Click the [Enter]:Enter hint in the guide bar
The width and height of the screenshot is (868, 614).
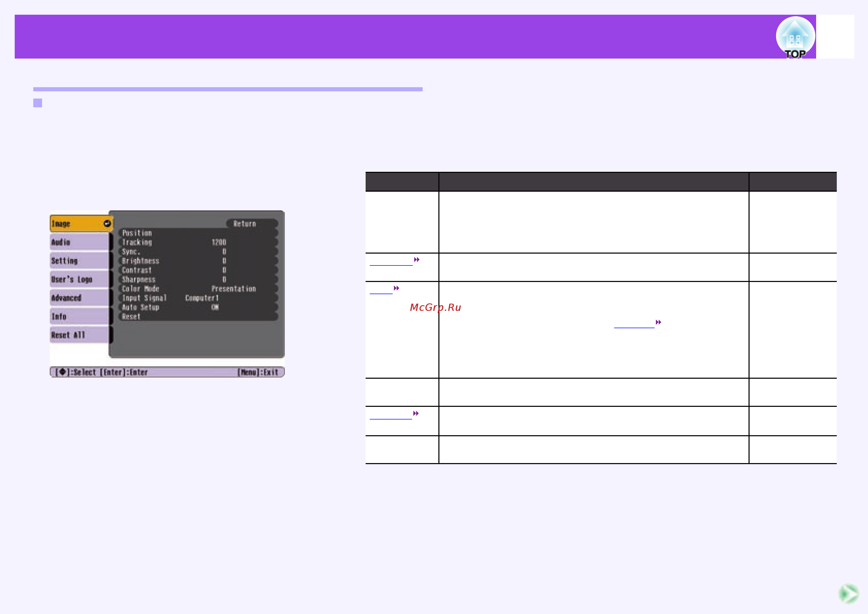124,372
